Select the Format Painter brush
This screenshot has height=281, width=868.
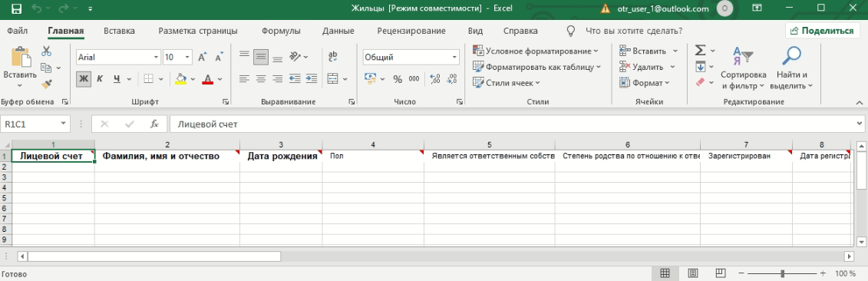pyautogui.click(x=47, y=84)
